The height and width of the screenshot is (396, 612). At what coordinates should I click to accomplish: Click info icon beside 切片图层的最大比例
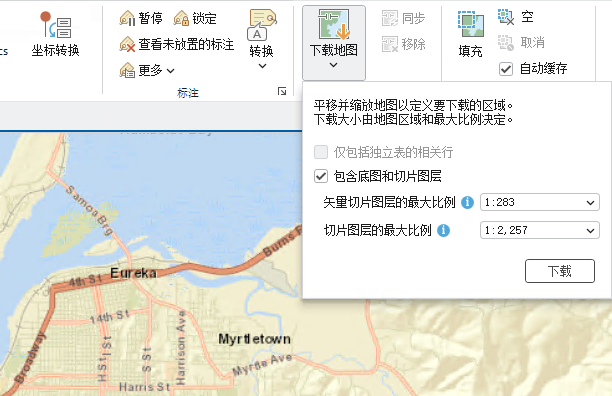443,230
